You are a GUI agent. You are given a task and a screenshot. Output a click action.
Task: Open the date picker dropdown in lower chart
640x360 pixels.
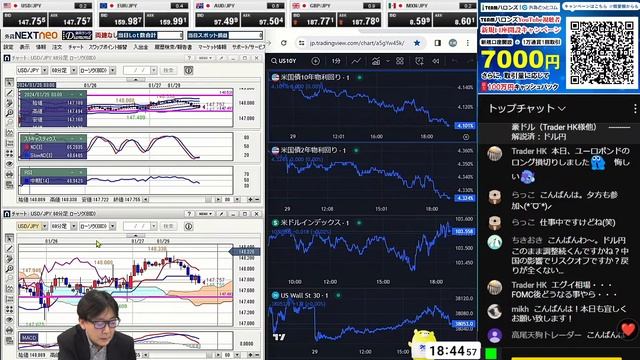pos(153,226)
